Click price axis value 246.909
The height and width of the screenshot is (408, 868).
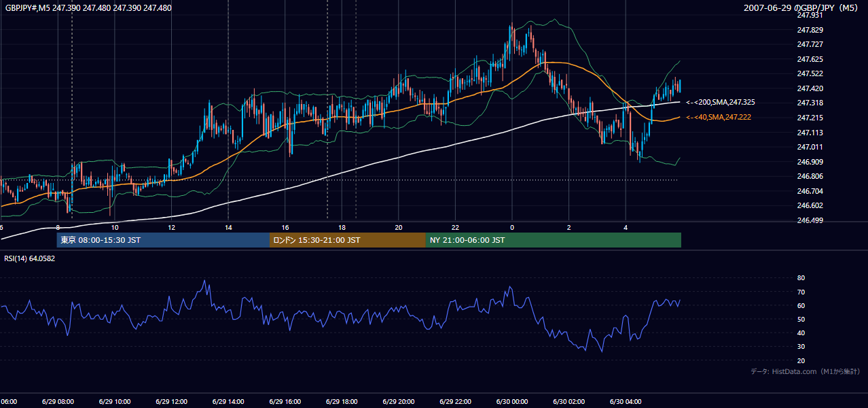click(x=810, y=162)
